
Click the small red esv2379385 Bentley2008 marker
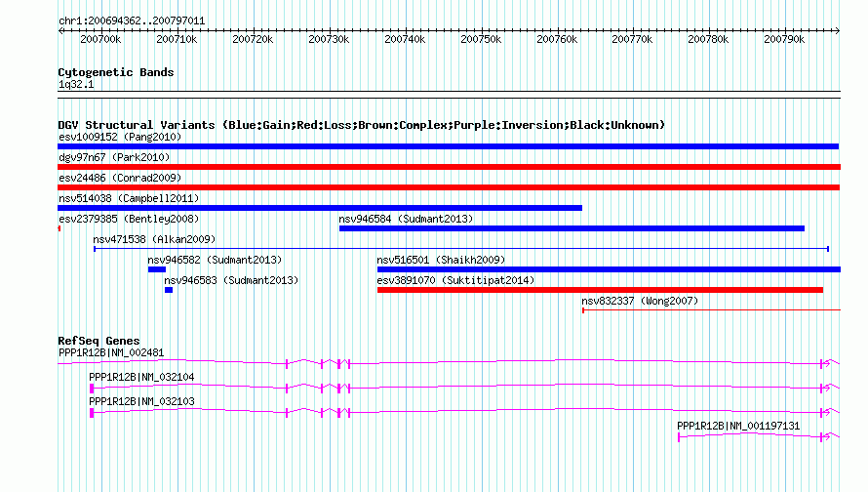coord(59,228)
